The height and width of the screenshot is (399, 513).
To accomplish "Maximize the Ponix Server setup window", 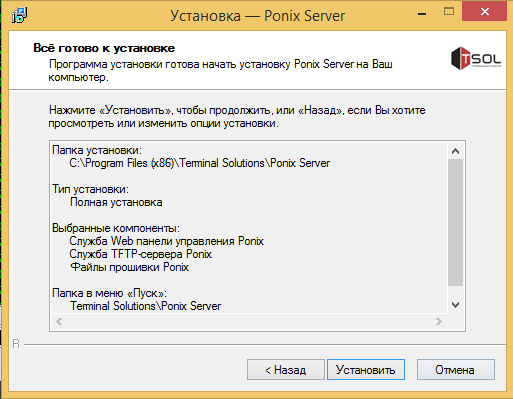I will tap(449, 12).
